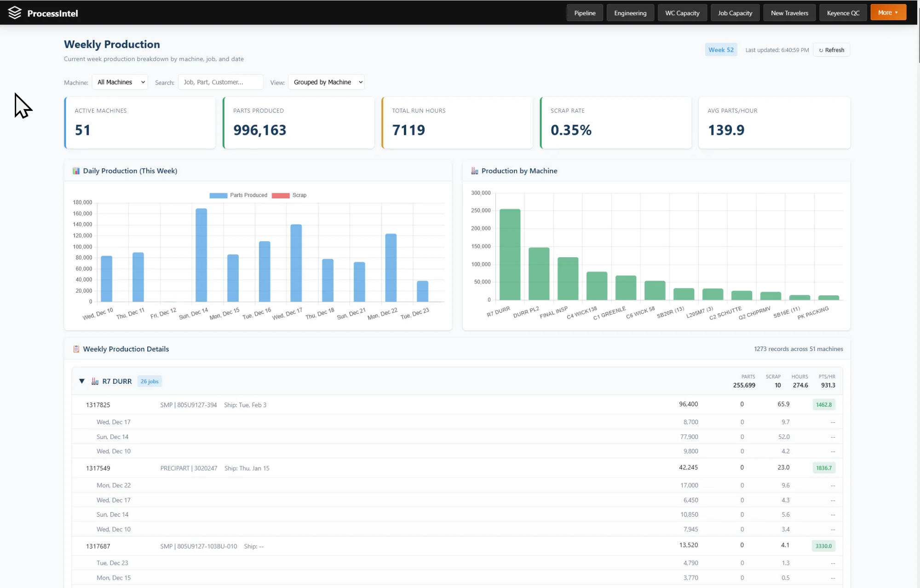Click the Week 52 badge

[721, 50]
